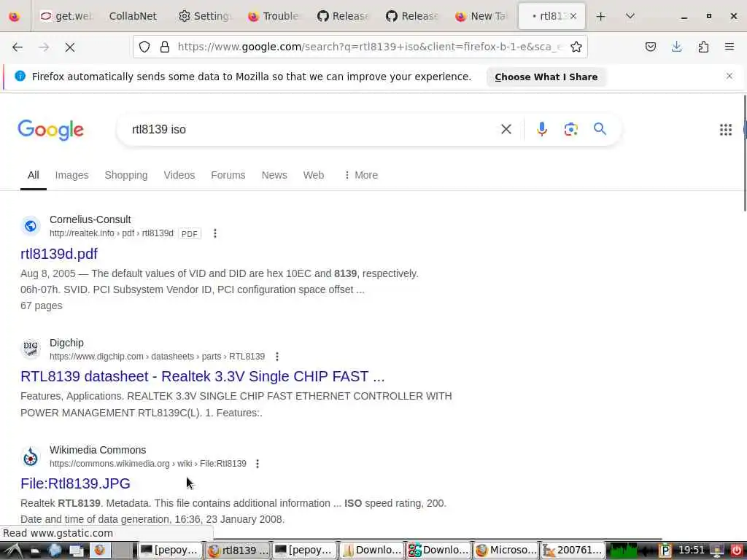Click Choose What I Share button
Screen dimensions: 747x560
click(x=546, y=77)
